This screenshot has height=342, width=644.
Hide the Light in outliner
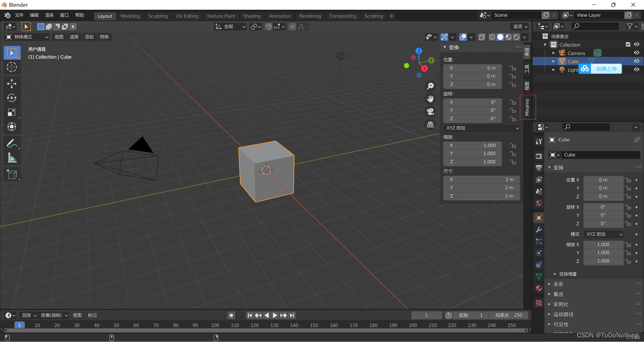pyautogui.click(x=636, y=70)
